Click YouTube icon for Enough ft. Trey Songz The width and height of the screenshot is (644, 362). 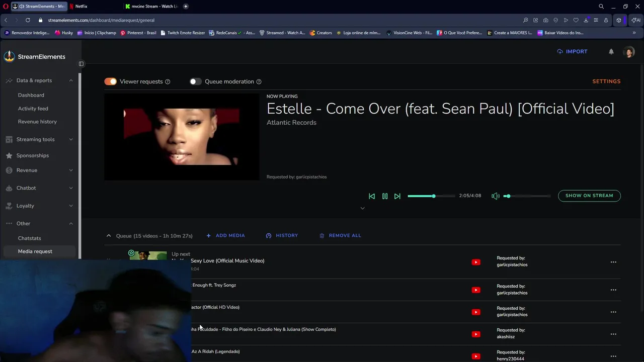pos(476,290)
